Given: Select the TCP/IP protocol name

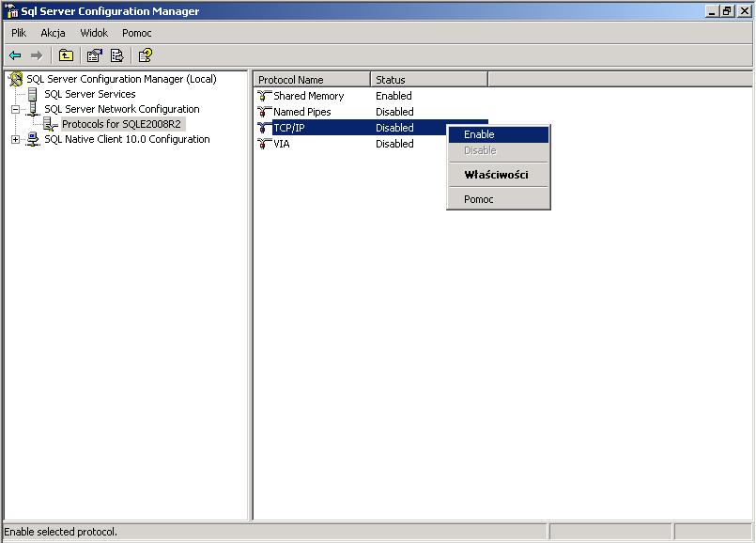Looking at the screenshot, I should 289,128.
